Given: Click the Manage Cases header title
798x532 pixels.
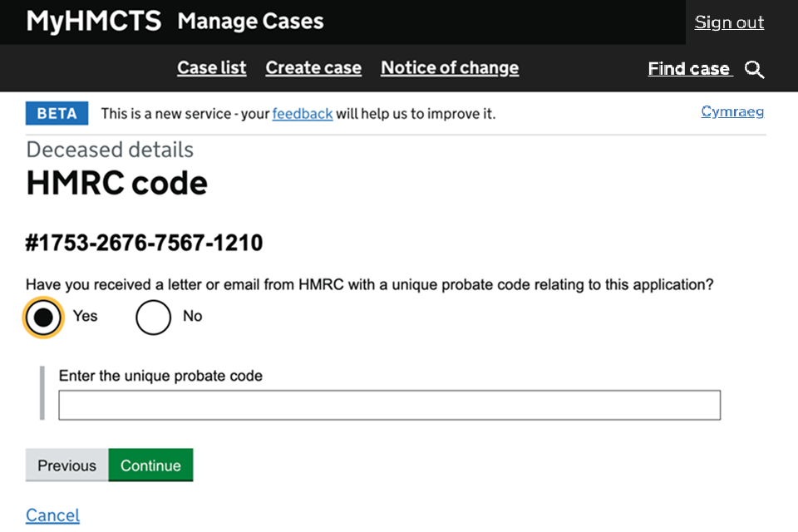Looking at the screenshot, I should tap(250, 22).
